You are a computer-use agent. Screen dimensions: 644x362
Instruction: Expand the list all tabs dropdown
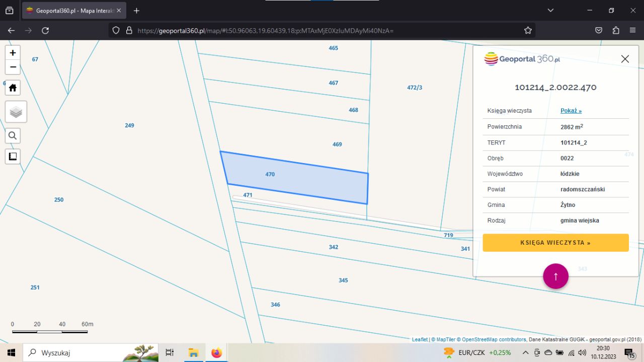tap(550, 10)
